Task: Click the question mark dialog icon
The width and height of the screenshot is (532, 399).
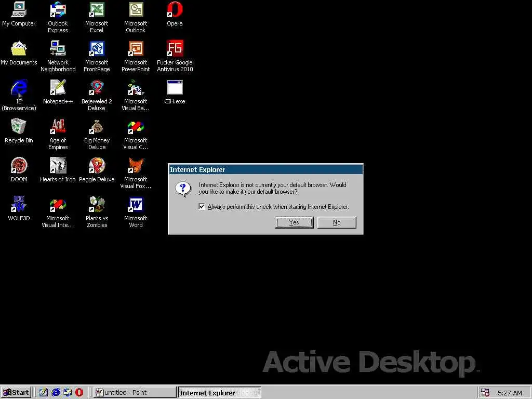Action: (x=183, y=189)
